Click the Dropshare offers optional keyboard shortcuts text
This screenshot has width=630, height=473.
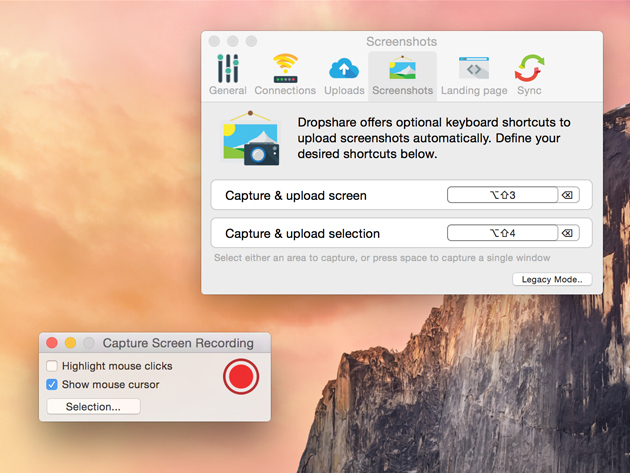coord(434,138)
